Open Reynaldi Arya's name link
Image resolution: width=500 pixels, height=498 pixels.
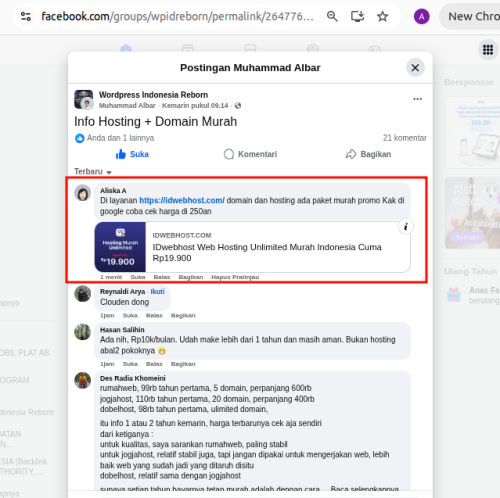point(122,292)
